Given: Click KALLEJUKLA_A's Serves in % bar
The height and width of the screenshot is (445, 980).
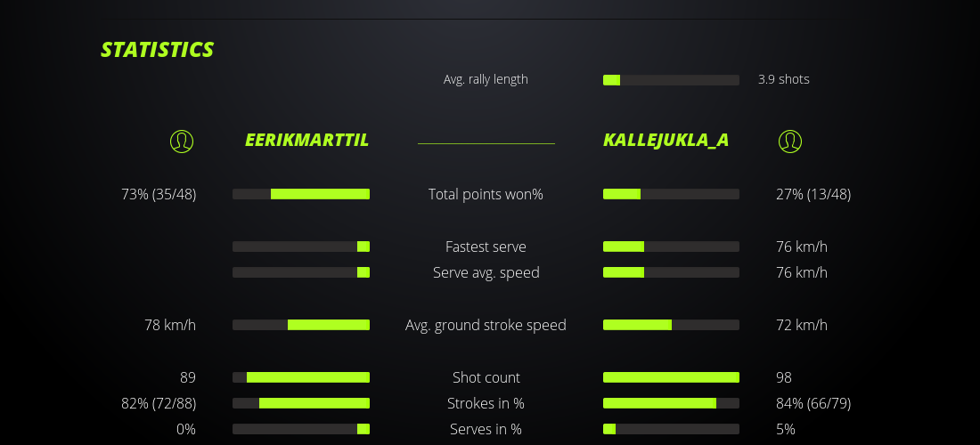Looking at the screenshot, I should coord(671,429).
